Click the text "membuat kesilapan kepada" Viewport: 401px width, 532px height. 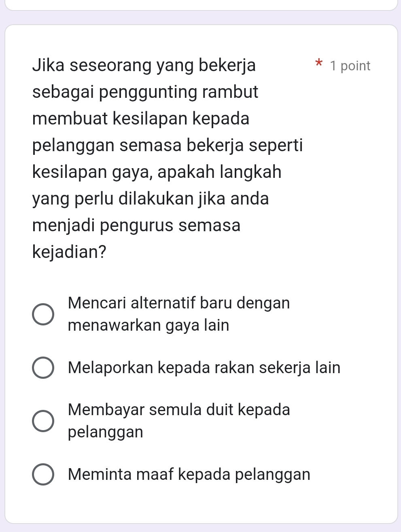pos(141,119)
